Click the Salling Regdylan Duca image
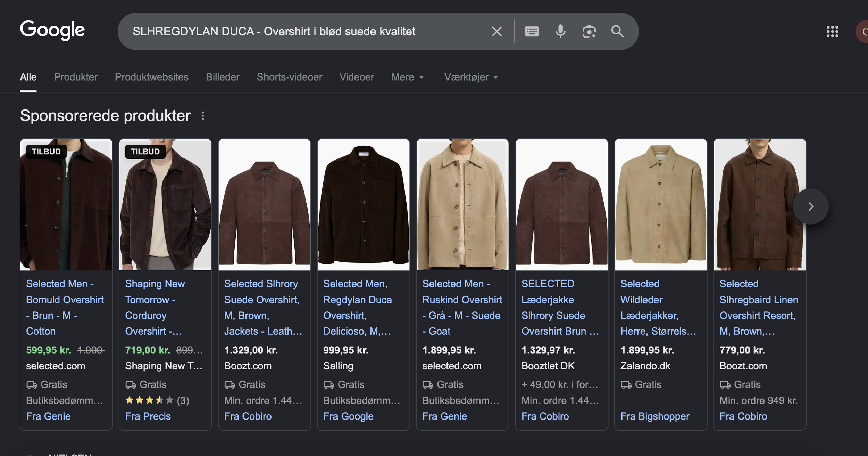Screen dimensions: 868x456 click(364, 205)
